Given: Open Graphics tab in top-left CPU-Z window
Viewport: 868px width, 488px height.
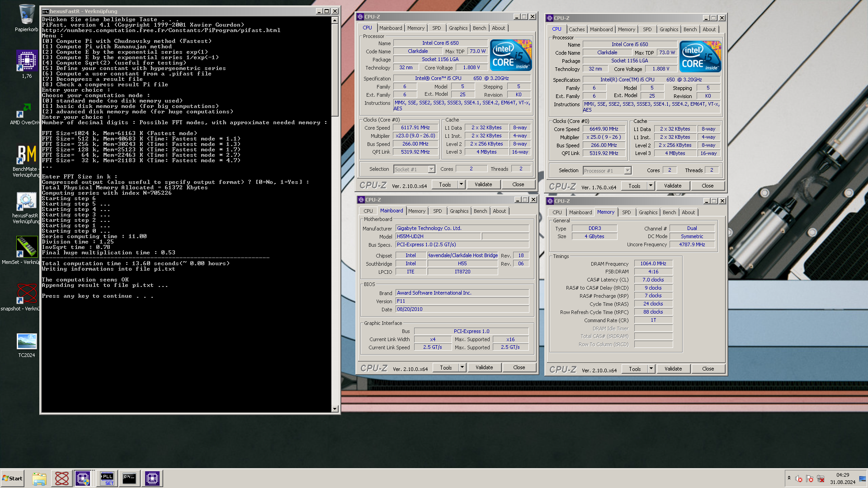Looking at the screenshot, I should 458,28.
